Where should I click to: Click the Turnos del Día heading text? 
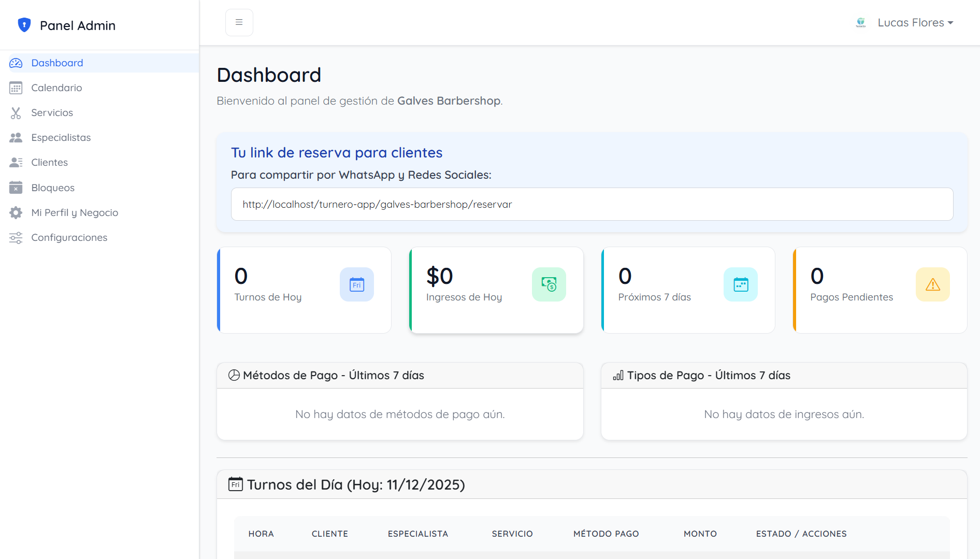click(356, 485)
